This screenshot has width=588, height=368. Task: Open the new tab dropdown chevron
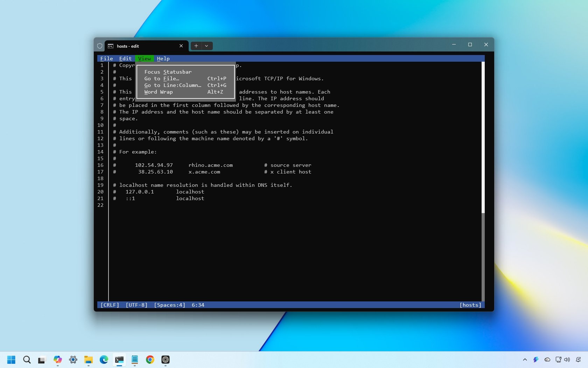pyautogui.click(x=206, y=46)
